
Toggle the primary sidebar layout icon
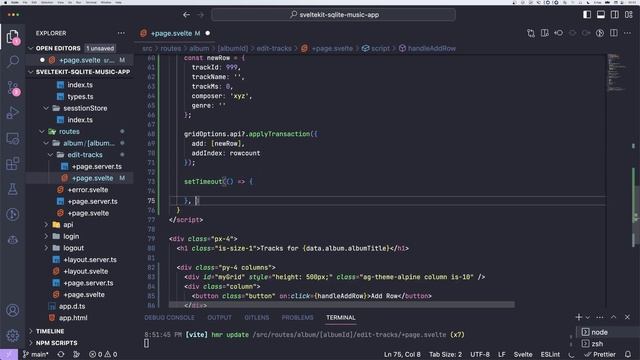point(587,15)
